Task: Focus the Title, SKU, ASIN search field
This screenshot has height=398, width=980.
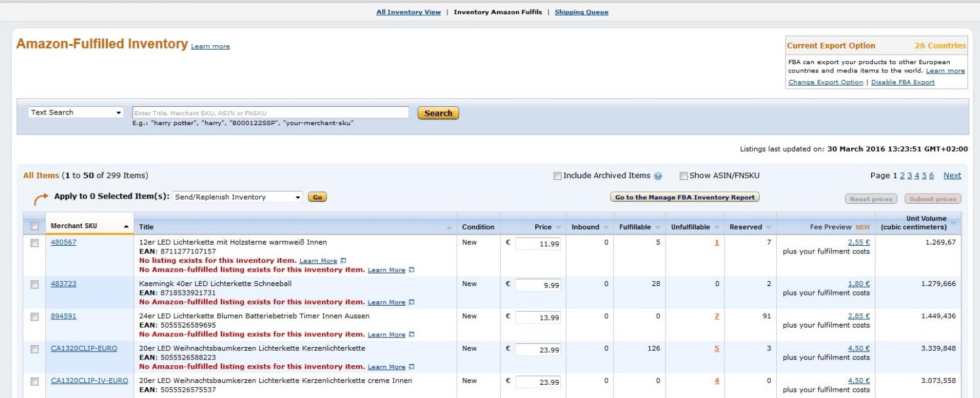Action: [x=270, y=113]
